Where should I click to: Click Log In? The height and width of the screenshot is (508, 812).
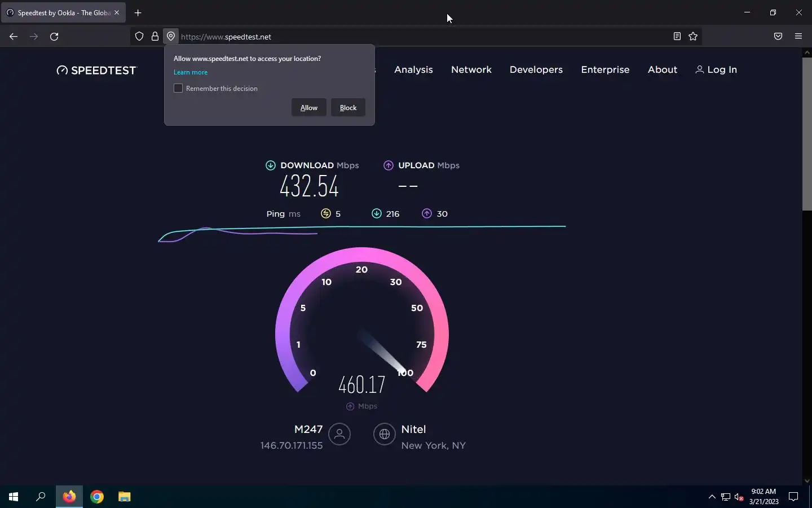click(716, 69)
